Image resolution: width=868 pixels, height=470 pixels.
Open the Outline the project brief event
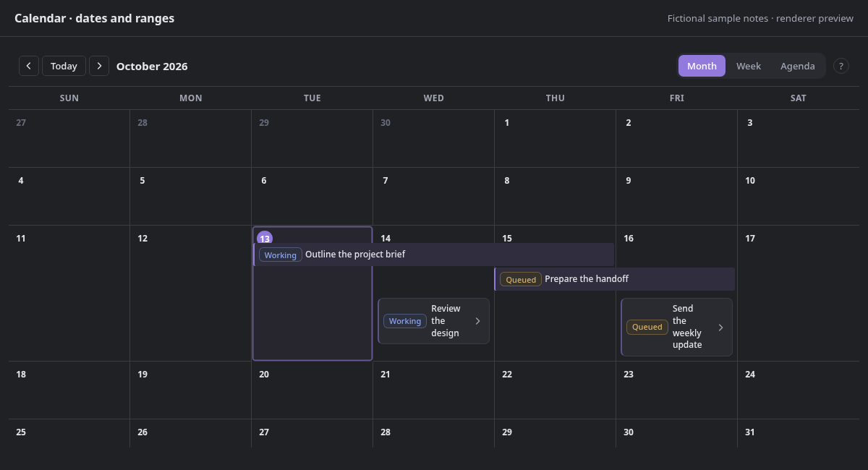click(x=433, y=255)
